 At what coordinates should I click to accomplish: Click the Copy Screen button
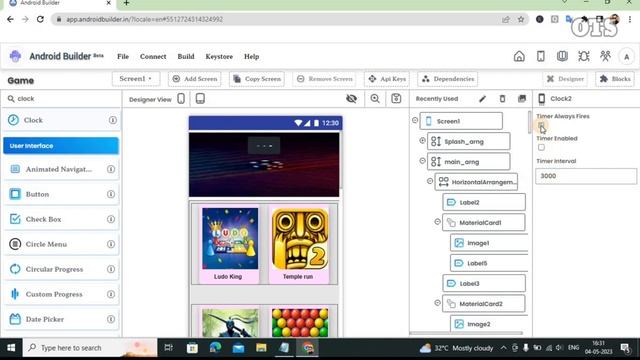click(x=257, y=79)
